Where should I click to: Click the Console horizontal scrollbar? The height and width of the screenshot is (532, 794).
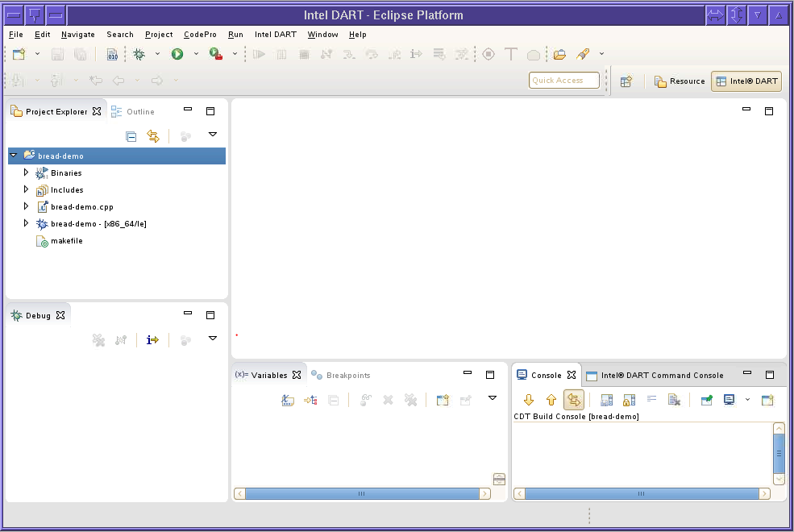(x=641, y=493)
